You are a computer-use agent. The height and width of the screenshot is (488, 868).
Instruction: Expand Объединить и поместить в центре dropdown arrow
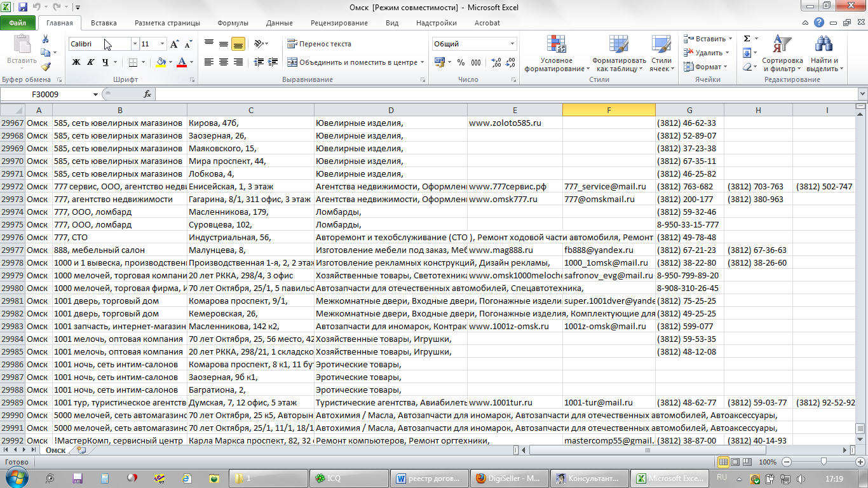click(x=423, y=62)
